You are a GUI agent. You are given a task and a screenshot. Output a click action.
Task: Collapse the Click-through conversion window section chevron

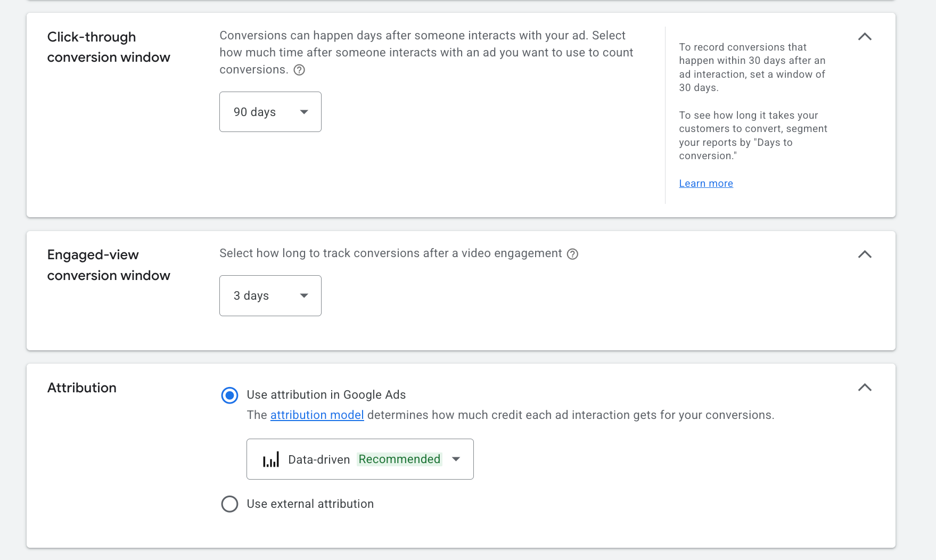tap(865, 37)
